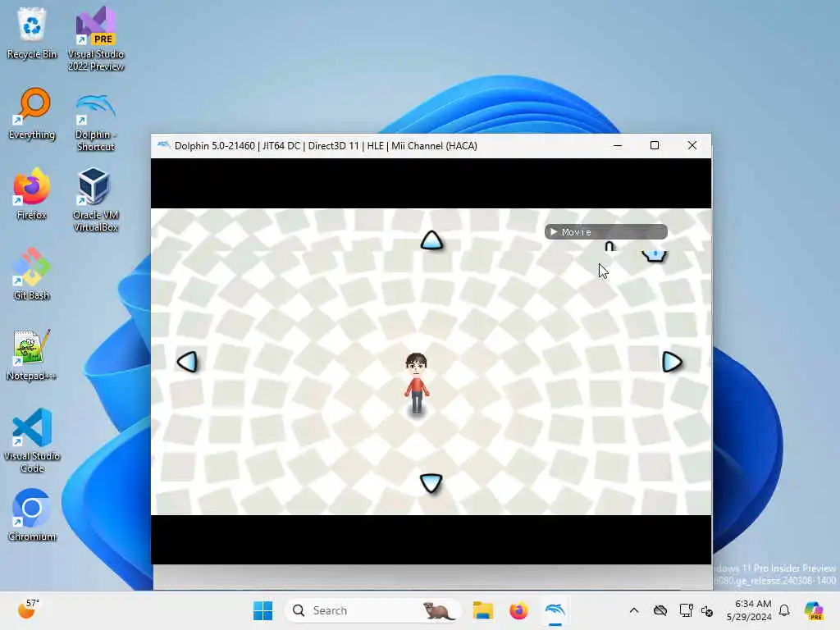Open Visual Studio 2022 Preview shortcut
The width and height of the screenshot is (840, 630).
96,39
